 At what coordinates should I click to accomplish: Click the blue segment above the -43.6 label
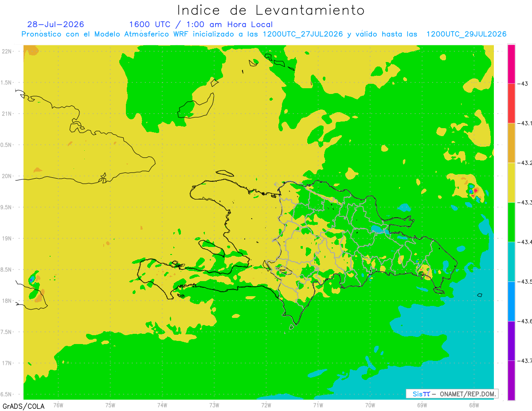(x=511, y=301)
